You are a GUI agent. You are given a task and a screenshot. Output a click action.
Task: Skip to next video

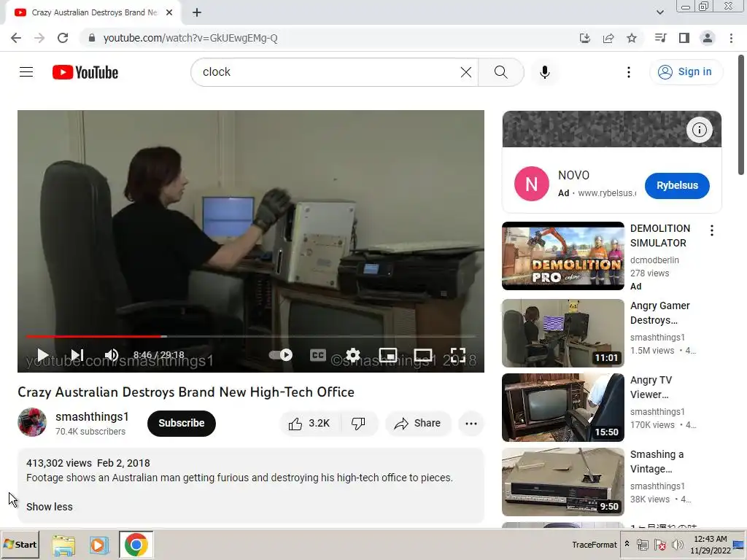(x=77, y=355)
